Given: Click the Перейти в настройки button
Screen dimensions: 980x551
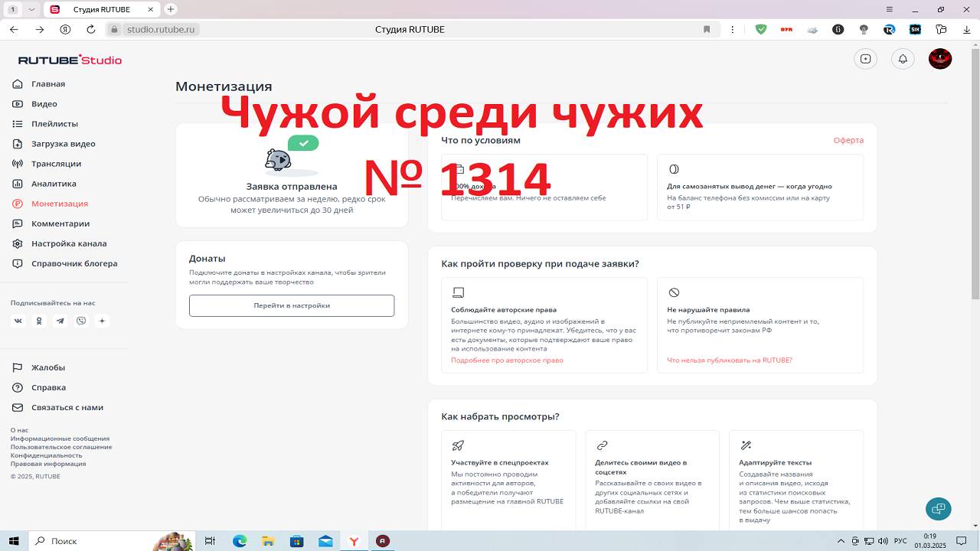Looking at the screenshot, I should click(292, 305).
